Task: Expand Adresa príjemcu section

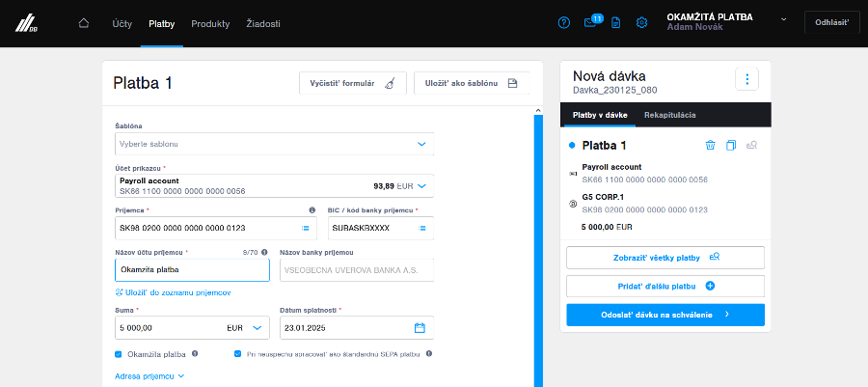Action: [x=149, y=376]
